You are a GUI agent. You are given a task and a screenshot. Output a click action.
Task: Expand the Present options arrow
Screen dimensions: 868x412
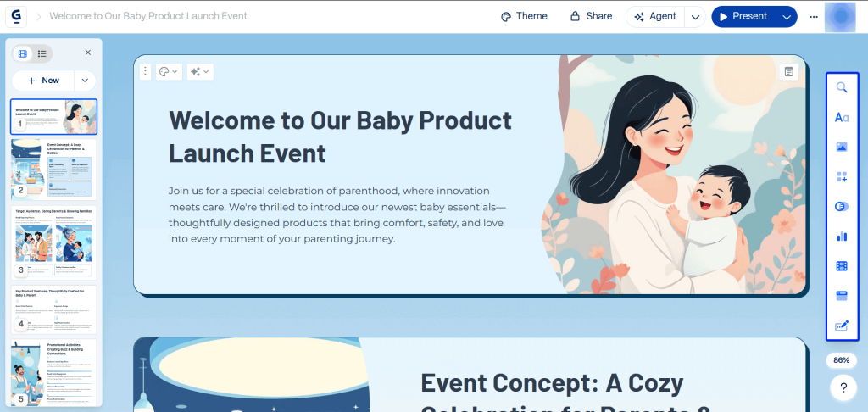coord(787,17)
